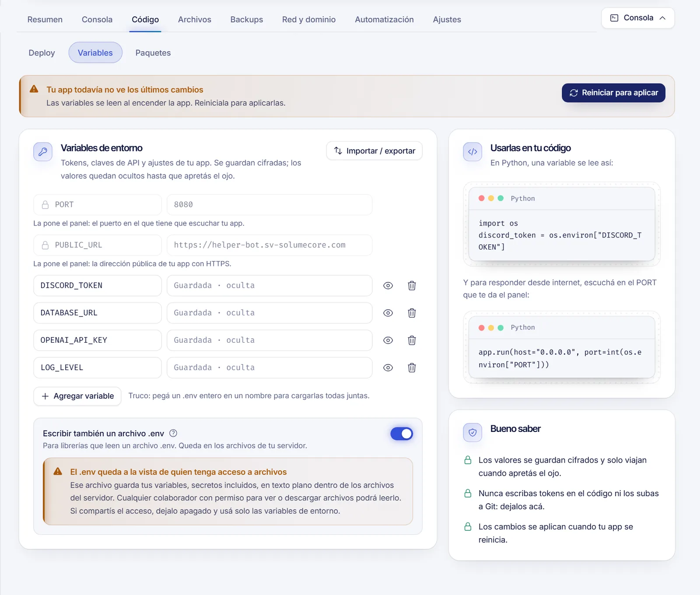The image size is (700, 595).
Task: Click the DATABASE_URL hidden value field
Action: pos(269,313)
